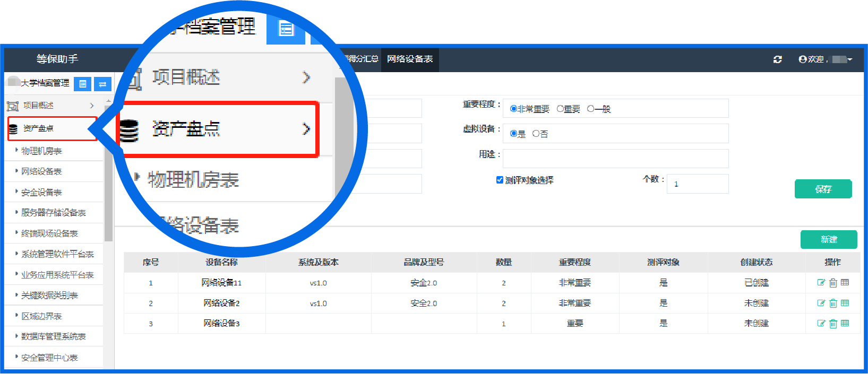The height and width of the screenshot is (374, 868).
Task: Expand the 业务应用系统平台表 tree triangle
Action: pos(16,274)
